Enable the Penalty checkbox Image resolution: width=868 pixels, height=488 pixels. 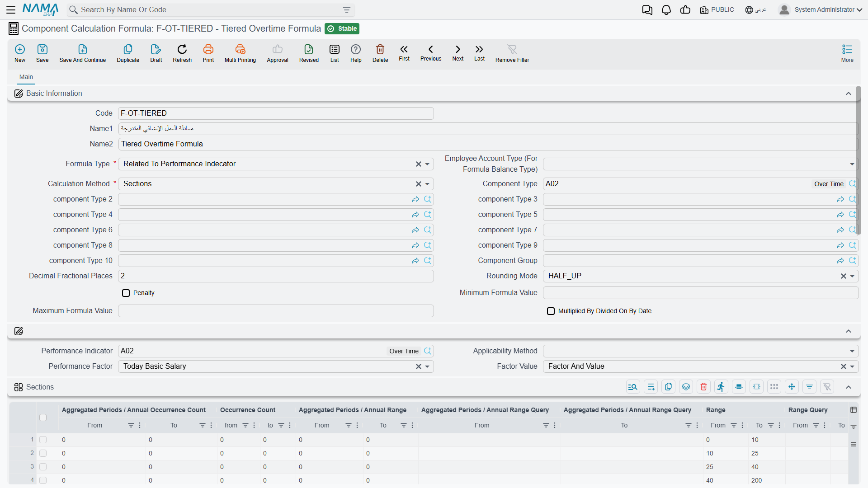tap(126, 293)
